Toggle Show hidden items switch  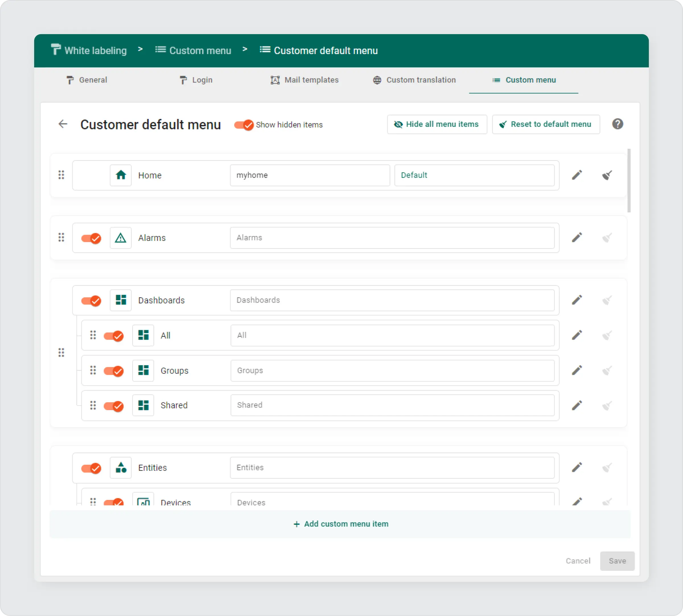click(244, 125)
